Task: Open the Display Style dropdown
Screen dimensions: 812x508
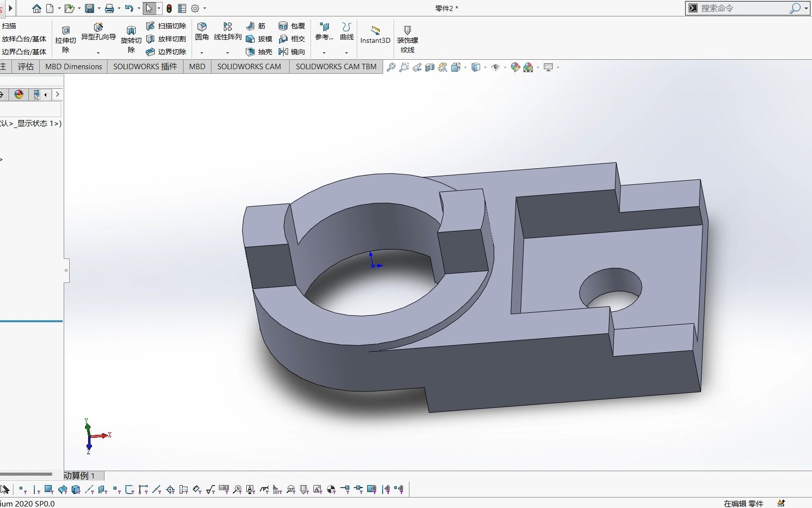Action: click(486, 67)
